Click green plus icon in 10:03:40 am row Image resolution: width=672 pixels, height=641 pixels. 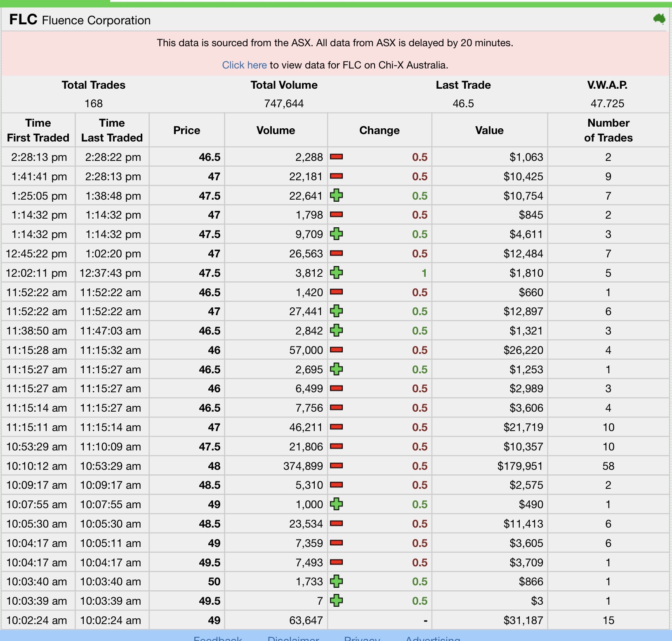pyautogui.click(x=337, y=581)
